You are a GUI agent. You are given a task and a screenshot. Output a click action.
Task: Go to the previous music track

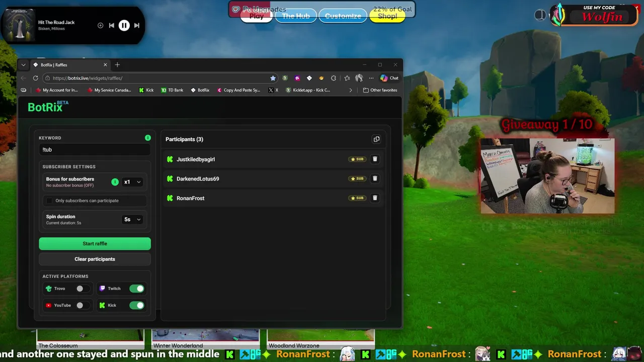[x=112, y=25]
